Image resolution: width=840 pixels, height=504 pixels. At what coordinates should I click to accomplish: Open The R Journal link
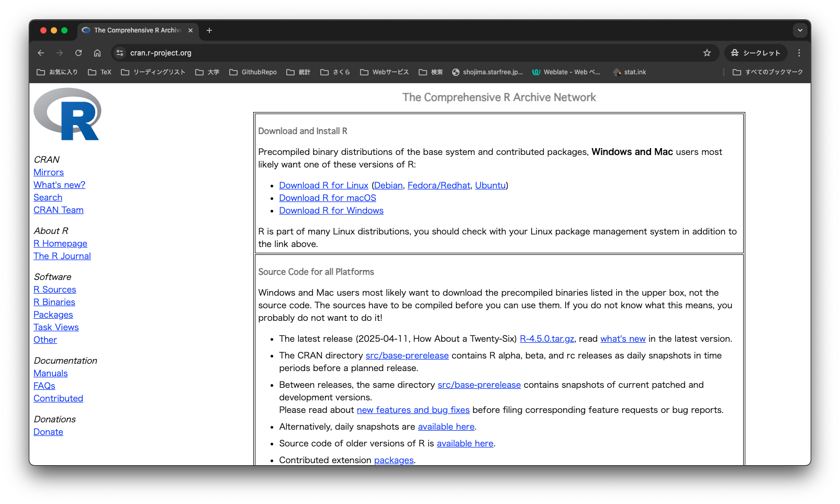[x=62, y=256]
